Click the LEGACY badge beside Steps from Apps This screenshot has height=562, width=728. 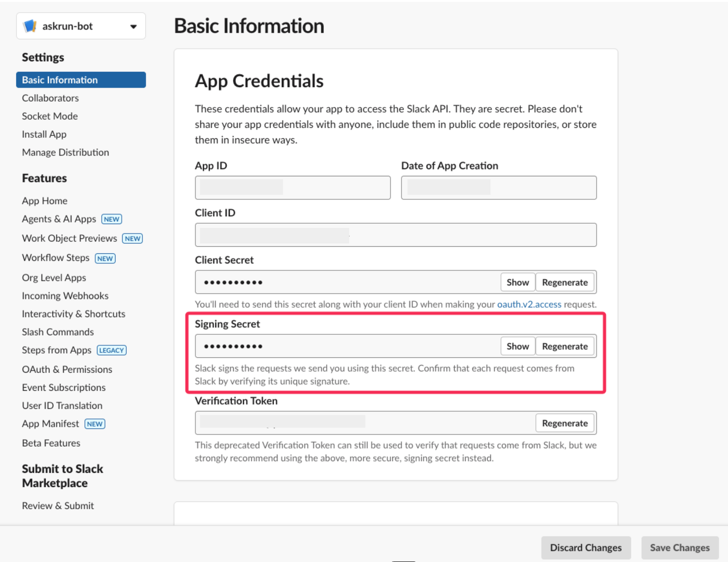[x=112, y=350]
